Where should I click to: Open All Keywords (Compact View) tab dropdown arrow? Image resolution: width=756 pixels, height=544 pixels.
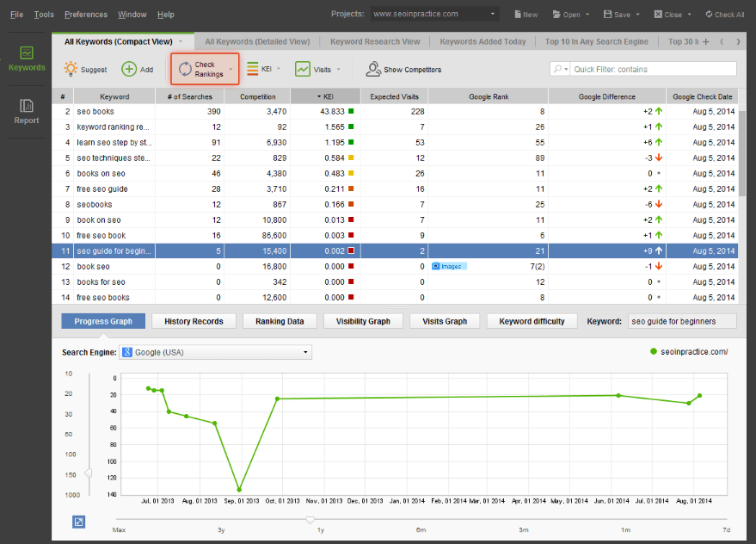(x=181, y=41)
